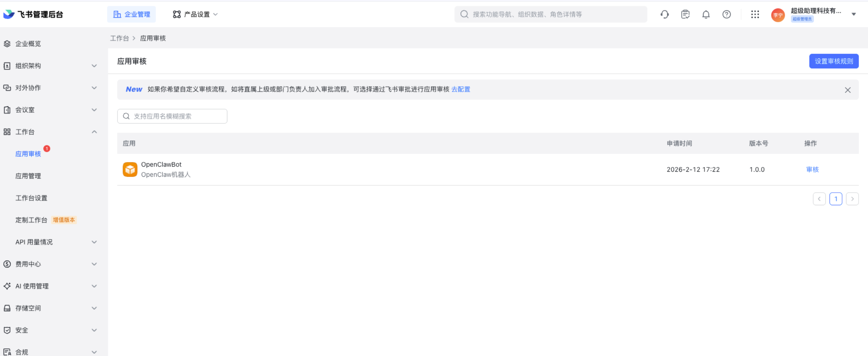Click the 设置审核规则 button
The height and width of the screenshot is (356, 868).
833,61
